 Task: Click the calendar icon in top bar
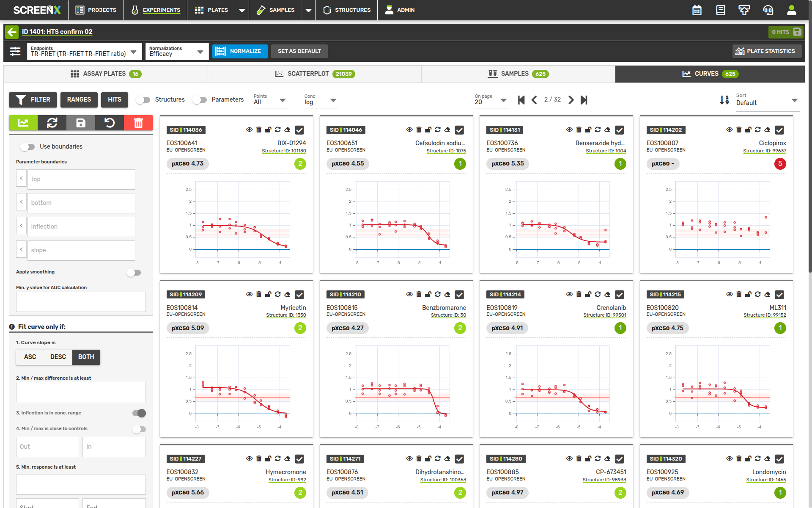(697, 10)
